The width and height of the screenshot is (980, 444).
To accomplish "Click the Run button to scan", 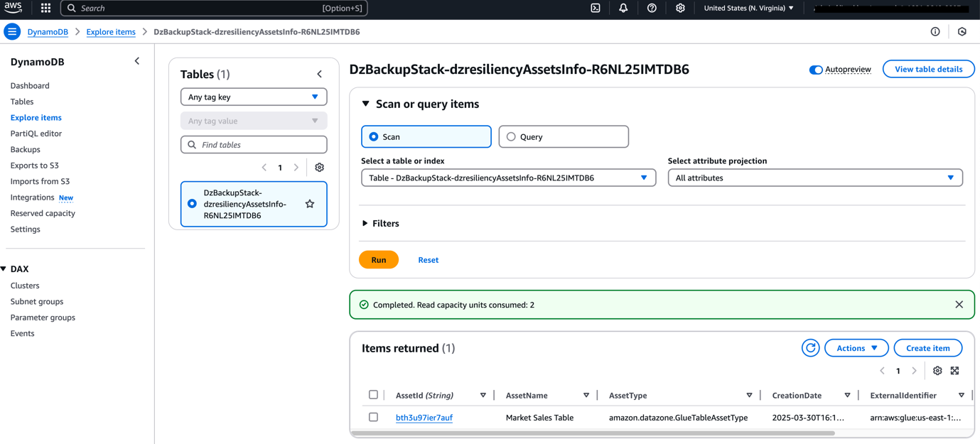I will [378, 259].
